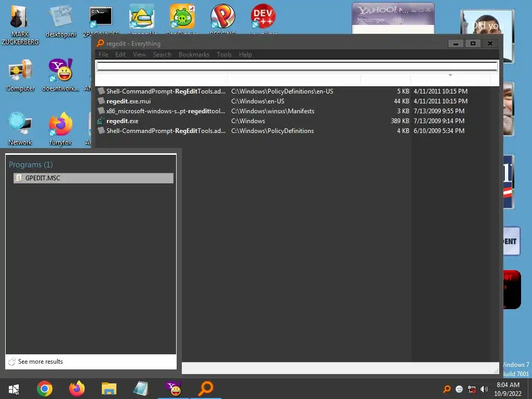Click date 6/10/2009 5:34 PM cell
The width and height of the screenshot is (532, 399).
click(x=438, y=130)
